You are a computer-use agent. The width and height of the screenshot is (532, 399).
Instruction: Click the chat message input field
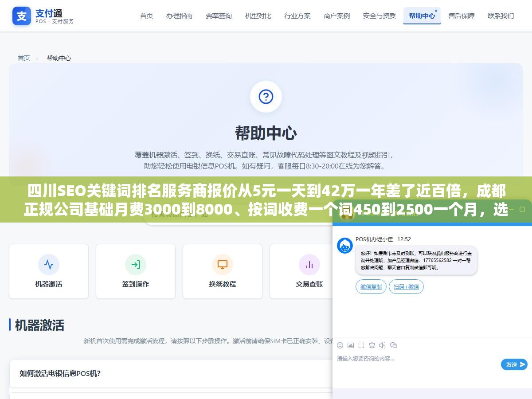click(417, 364)
